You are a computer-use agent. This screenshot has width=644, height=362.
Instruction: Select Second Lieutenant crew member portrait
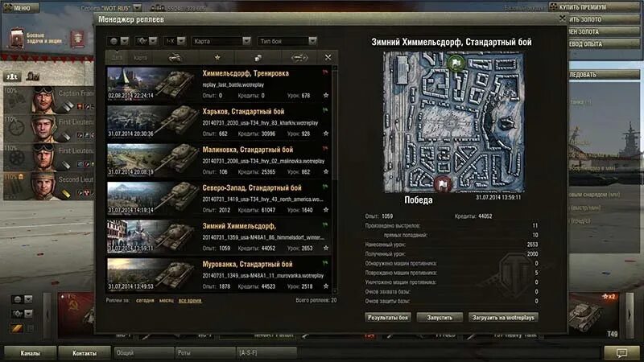tap(43, 186)
